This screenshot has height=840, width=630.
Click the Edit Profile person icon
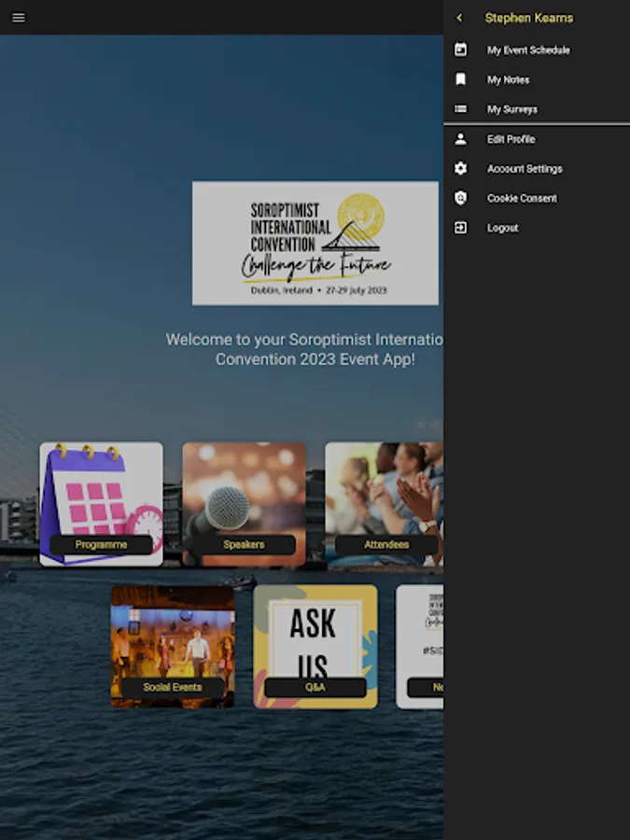point(460,139)
